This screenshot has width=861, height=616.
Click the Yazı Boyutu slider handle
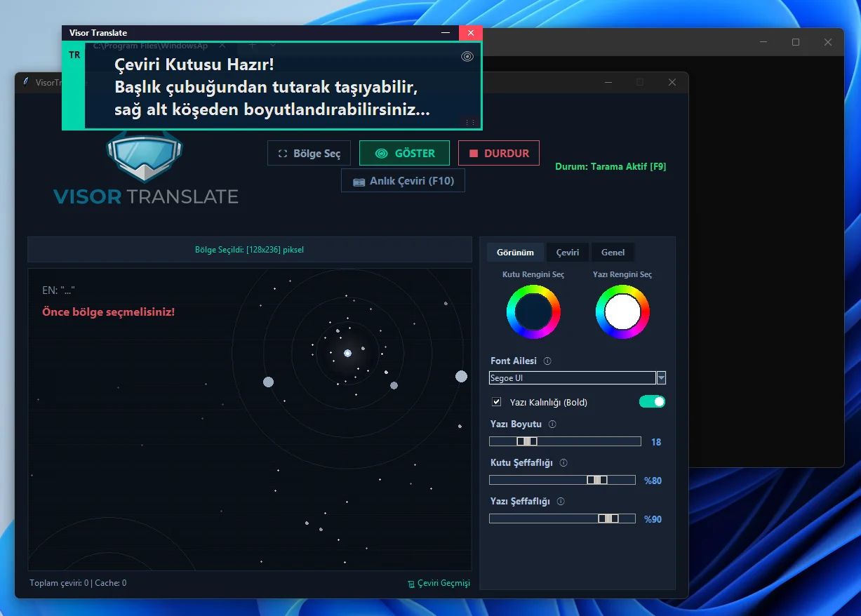(527, 441)
